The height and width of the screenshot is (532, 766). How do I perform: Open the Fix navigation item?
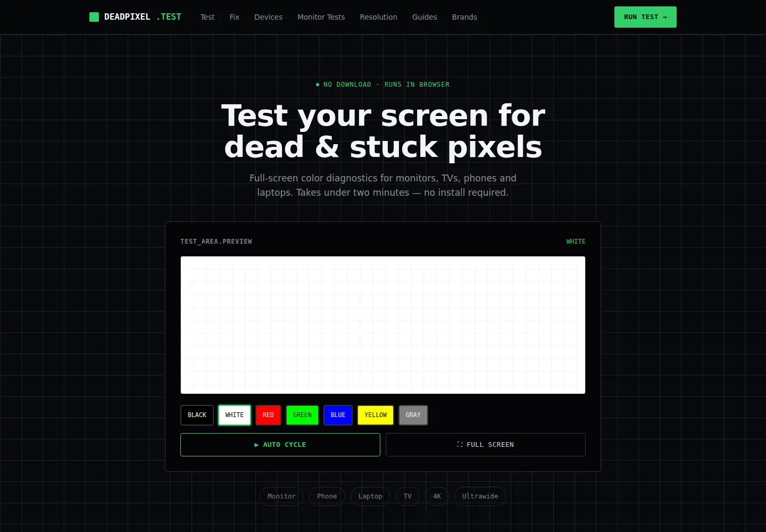[x=235, y=17]
